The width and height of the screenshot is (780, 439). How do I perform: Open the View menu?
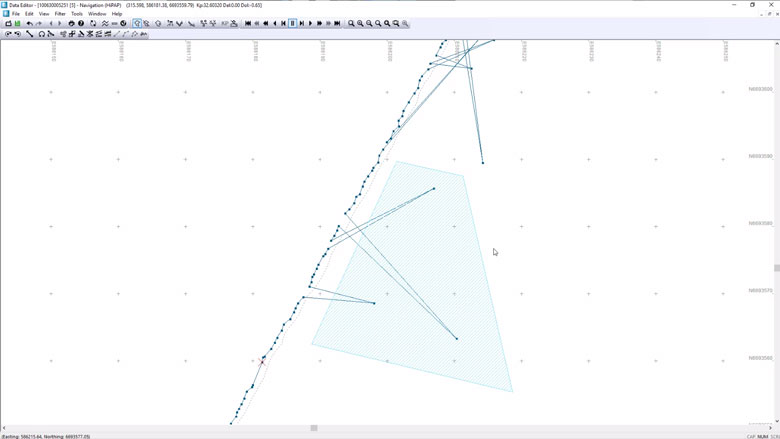[x=44, y=14]
